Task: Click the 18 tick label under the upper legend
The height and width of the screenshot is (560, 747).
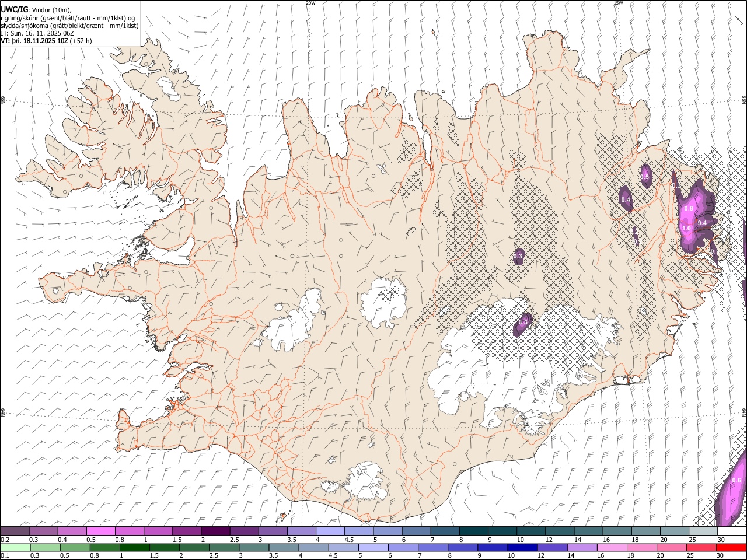Action: point(636,540)
